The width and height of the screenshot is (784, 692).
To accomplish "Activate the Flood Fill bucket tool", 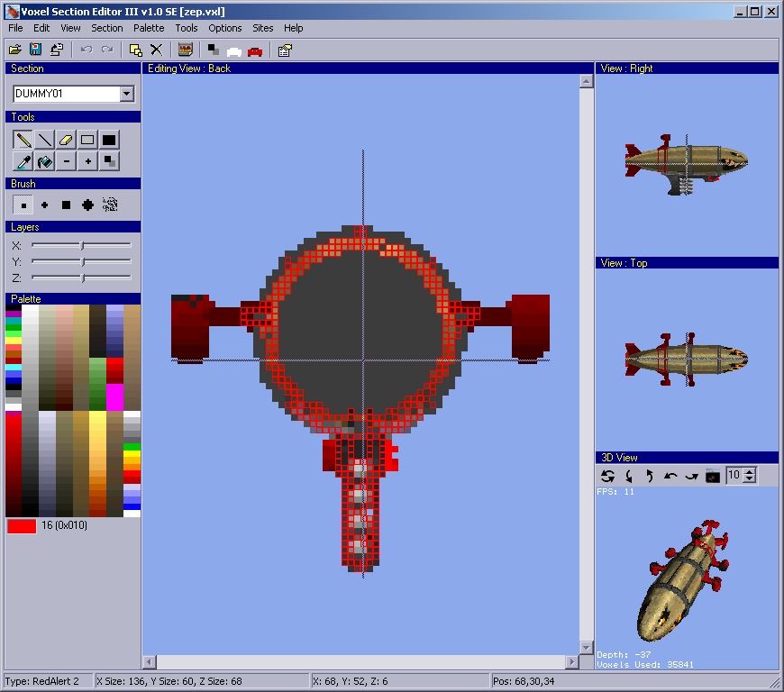I will tap(44, 161).
